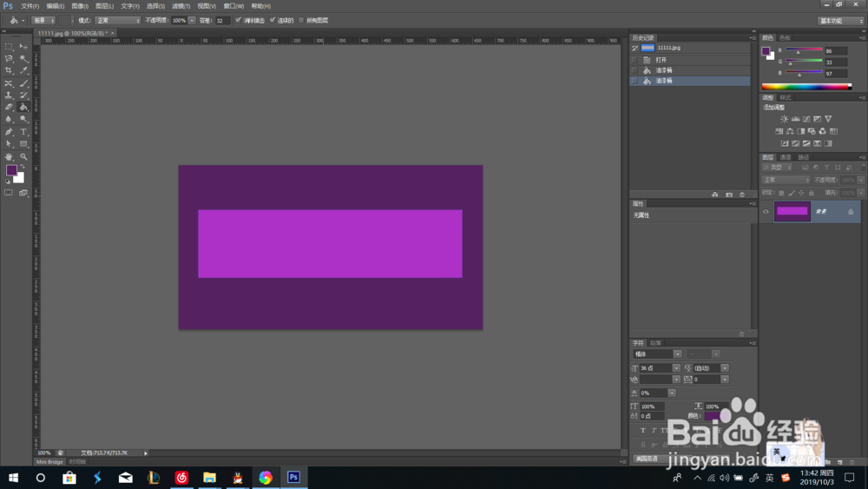
Task: Enable the all layers checkbox
Action: tap(301, 20)
